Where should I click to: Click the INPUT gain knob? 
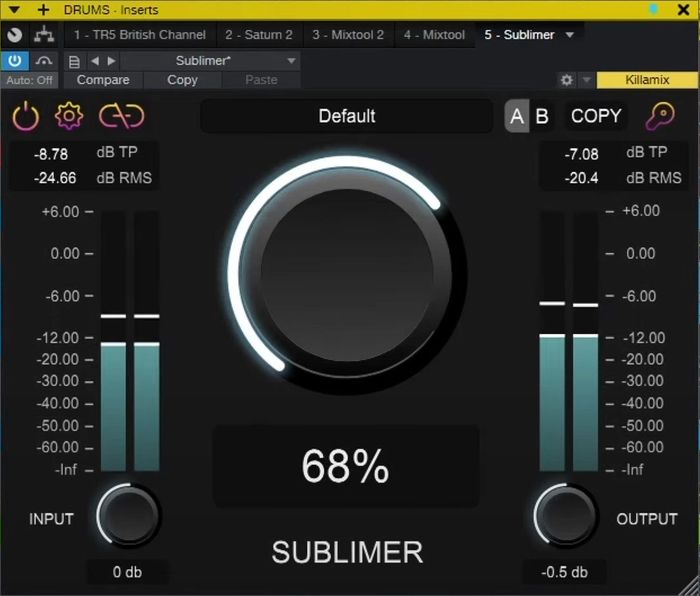[x=128, y=516]
